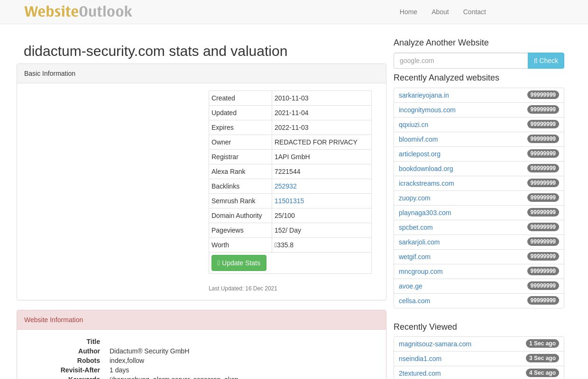
Task: Click the Basic Information panel header
Action: coord(202,73)
